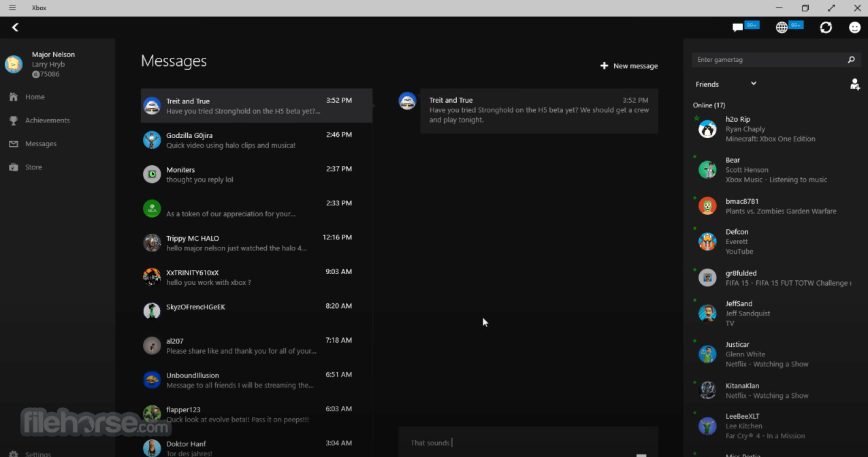Open message 'hello major nelson just watched'

coord(257,243)
